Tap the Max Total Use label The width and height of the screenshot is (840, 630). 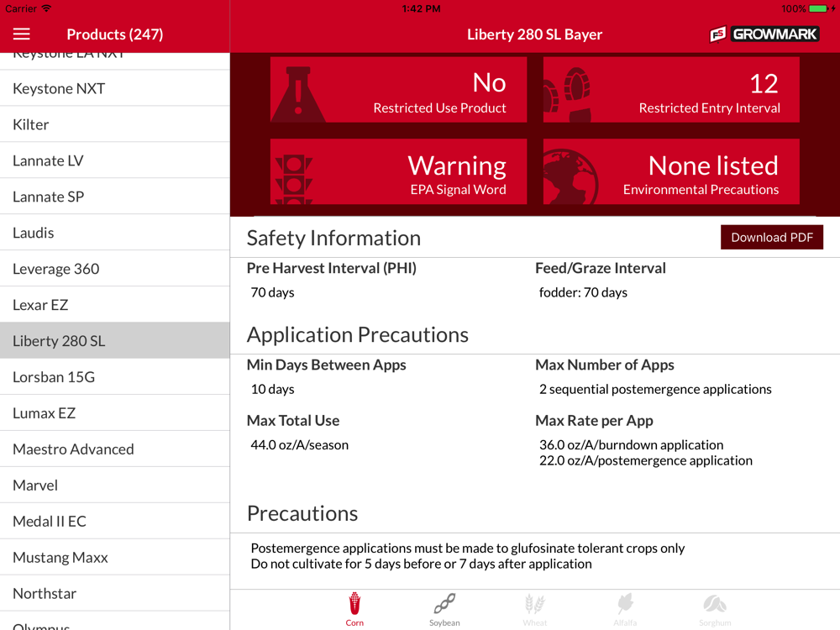(x=293, y=421)
